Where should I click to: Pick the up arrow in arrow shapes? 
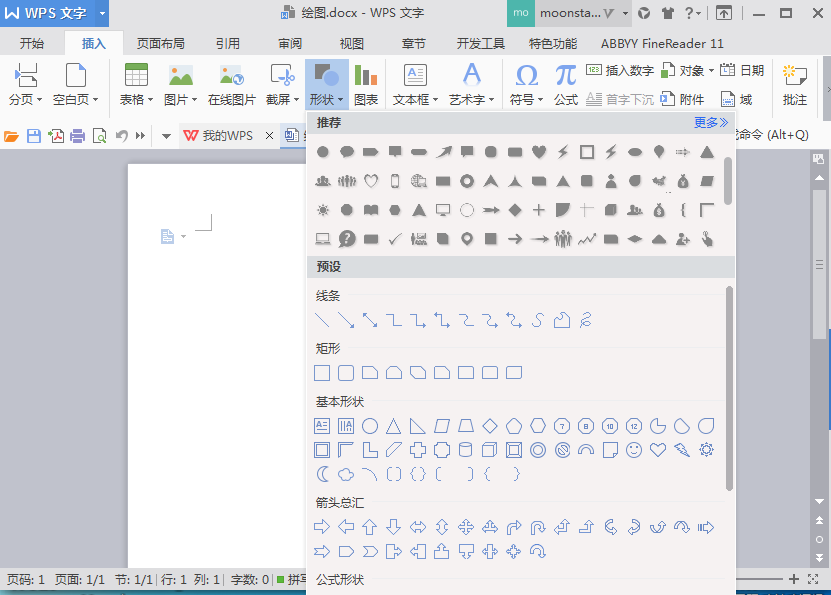point(369,527)
